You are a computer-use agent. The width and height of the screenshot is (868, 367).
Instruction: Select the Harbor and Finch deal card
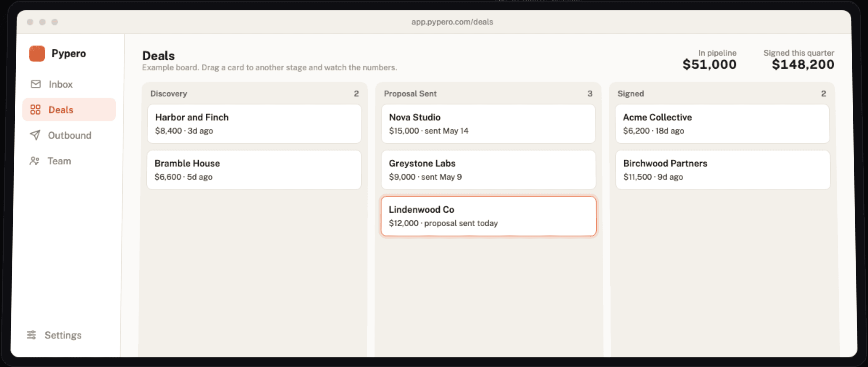[x=254, y=124]
